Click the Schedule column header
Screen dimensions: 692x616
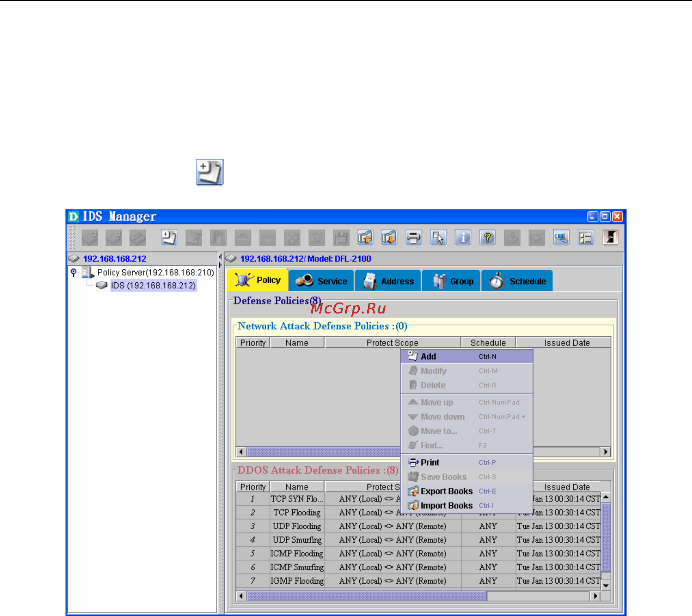[x=488, y=343]
